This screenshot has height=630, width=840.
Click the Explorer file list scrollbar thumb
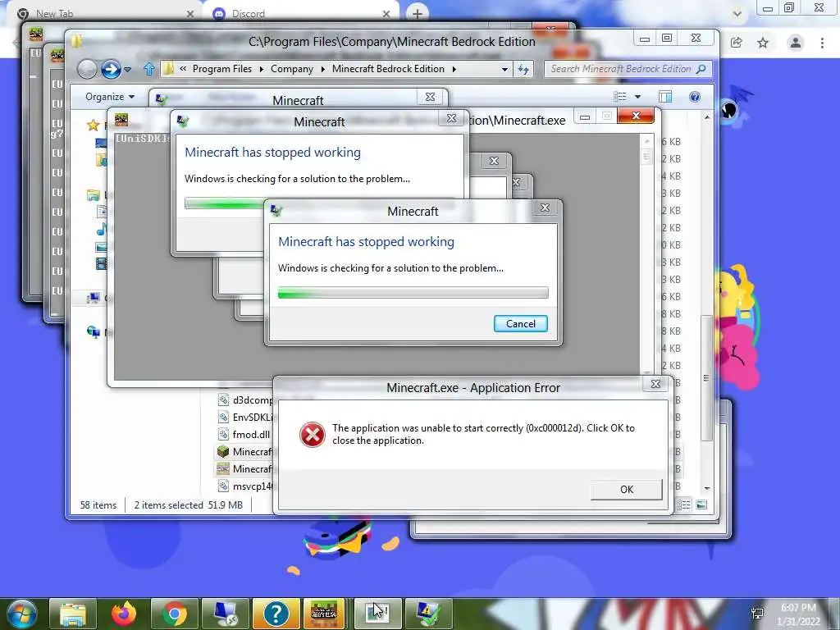[x=706, y=377]
